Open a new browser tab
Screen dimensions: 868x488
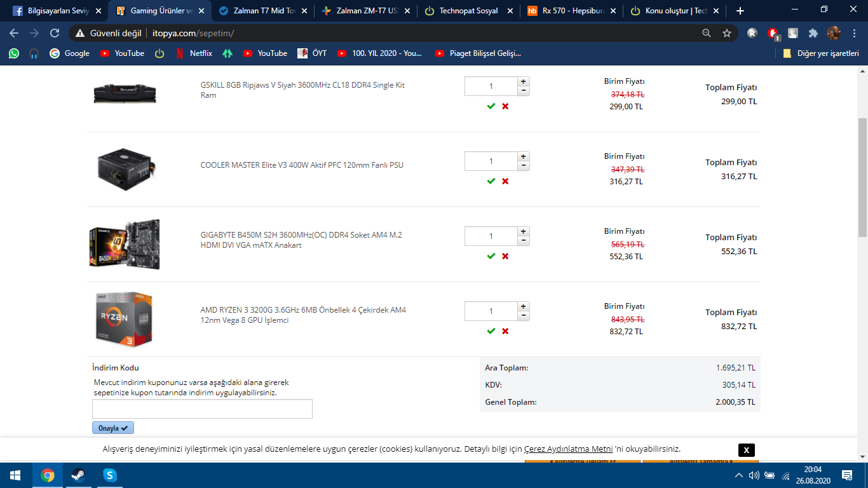click(740, 11)
